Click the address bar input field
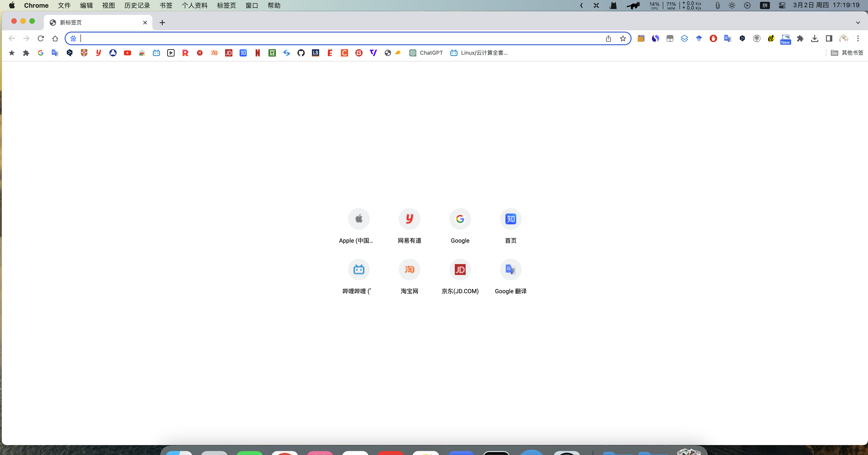Screen dimensions: 868x455 [x=337, y=38]
